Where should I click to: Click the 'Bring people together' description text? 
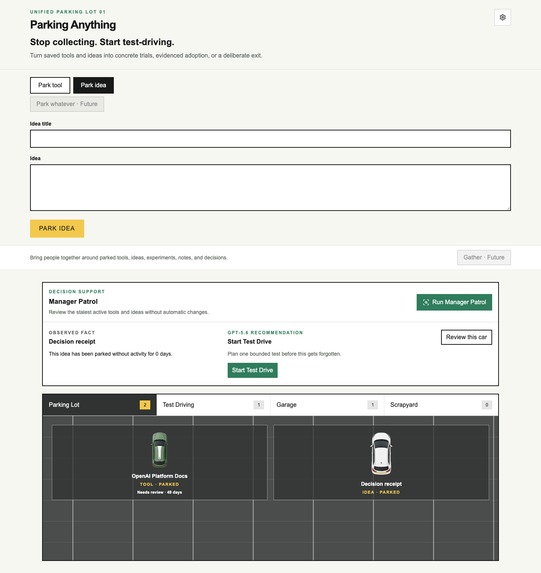click(128, 258)
